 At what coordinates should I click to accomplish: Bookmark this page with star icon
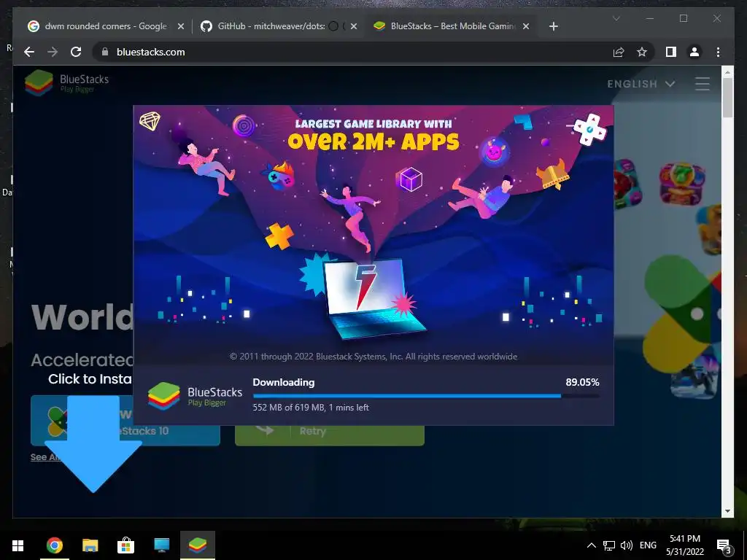[x=642, y=52]
